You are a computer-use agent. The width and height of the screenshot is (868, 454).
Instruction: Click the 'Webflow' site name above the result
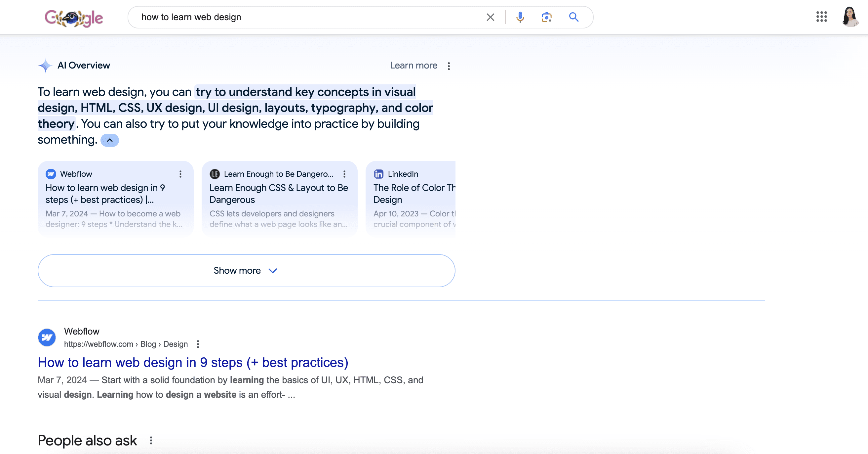82,331
